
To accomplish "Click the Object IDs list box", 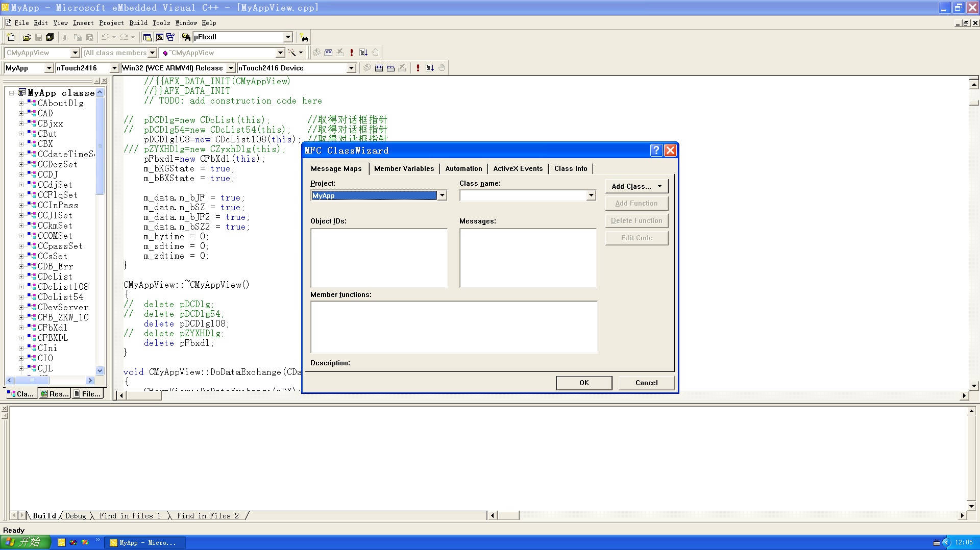I will pos(379,258).
